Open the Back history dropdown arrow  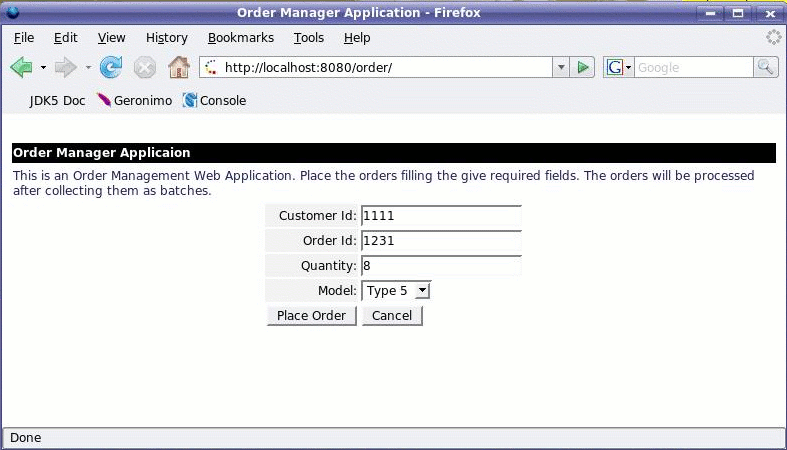[x=44, y=67]
